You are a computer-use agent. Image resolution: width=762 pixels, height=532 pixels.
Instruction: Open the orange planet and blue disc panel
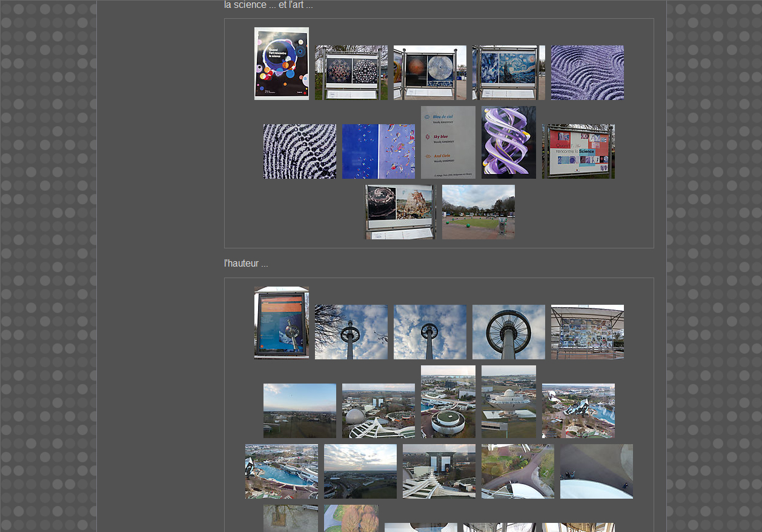coord(429,72)
